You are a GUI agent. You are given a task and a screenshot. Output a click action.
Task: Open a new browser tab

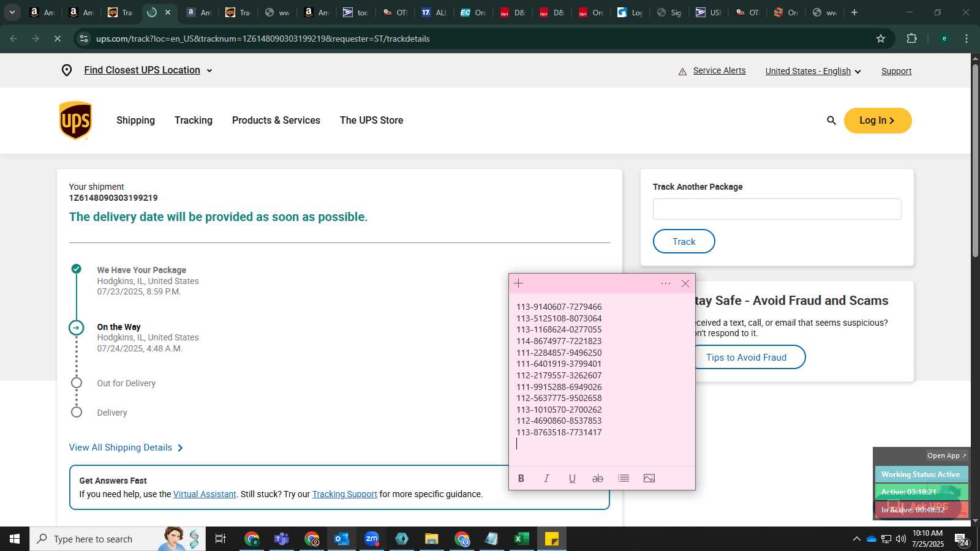coord(854,12)
